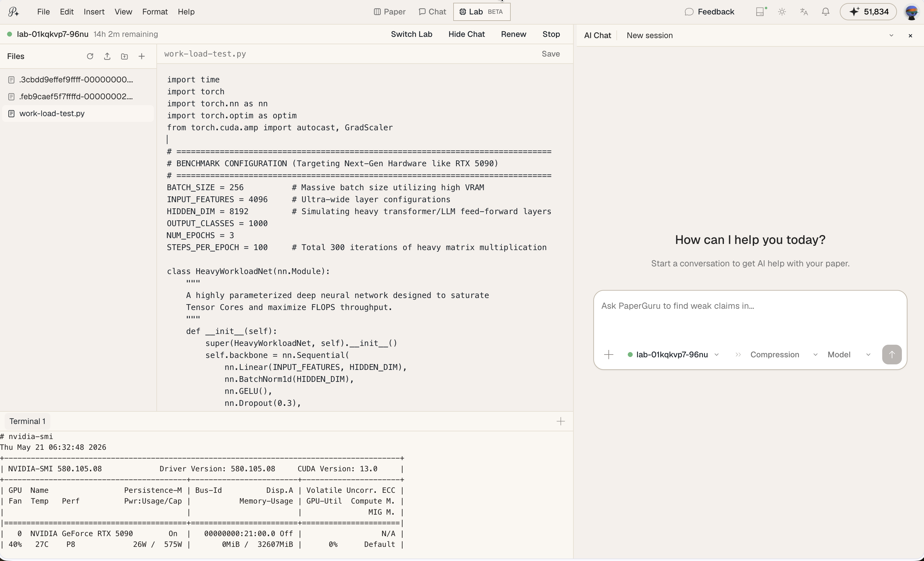The height and width of the screenshot is (561, 924).
Task: Click the 'import torch' code line
Action: click(x=195, y=92)
